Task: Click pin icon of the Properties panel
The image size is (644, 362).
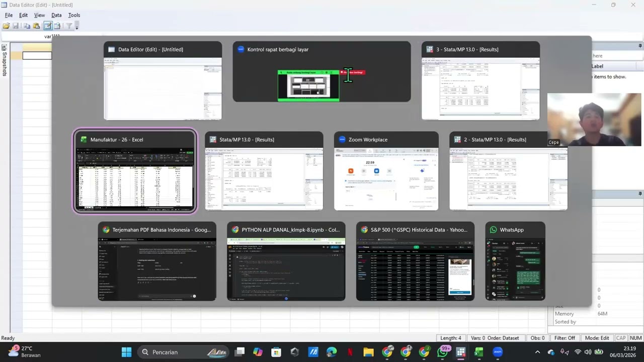Action: pyautogui.click(x=640, y=194)
